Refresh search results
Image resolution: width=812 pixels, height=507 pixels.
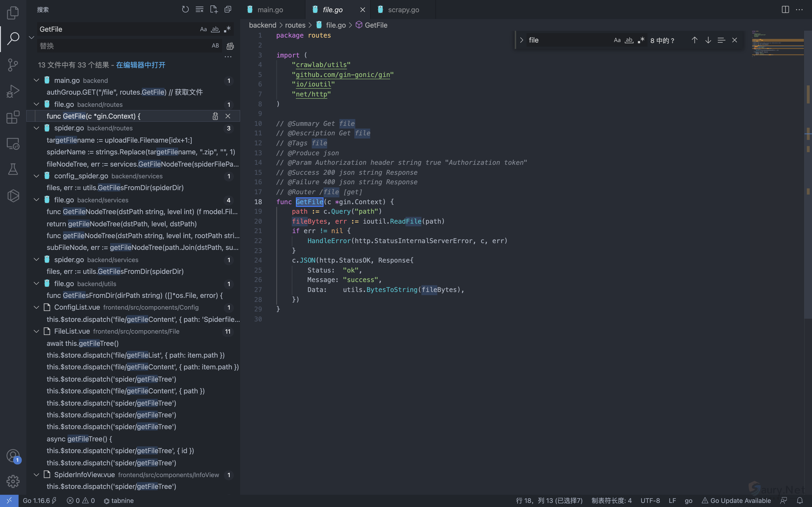(x=185, y=9)
